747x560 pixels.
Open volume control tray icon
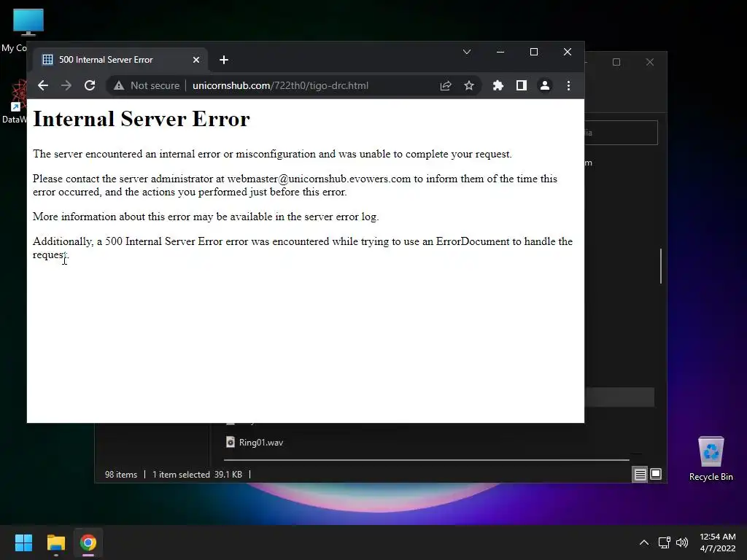tap(682, 542)
